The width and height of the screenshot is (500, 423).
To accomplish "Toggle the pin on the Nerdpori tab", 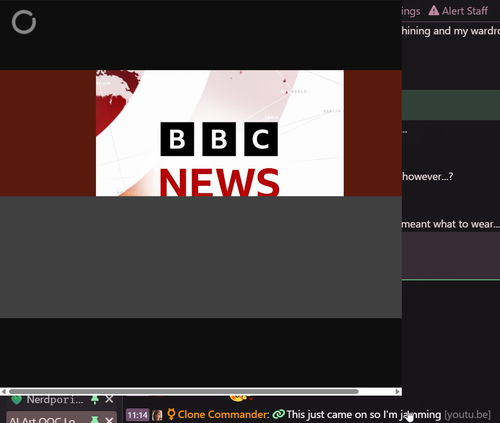I will [95, 399].
